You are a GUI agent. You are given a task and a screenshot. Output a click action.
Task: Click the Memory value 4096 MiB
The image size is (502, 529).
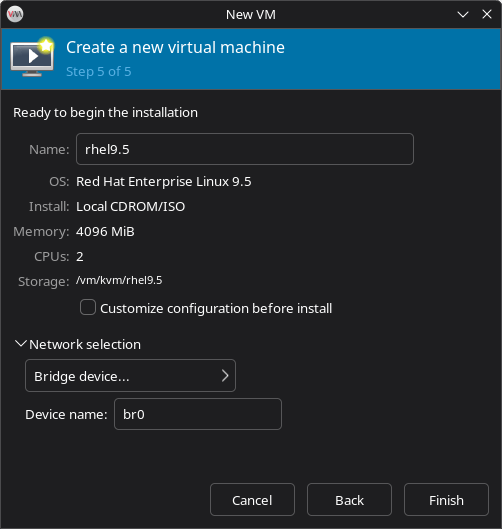point(105,231)
